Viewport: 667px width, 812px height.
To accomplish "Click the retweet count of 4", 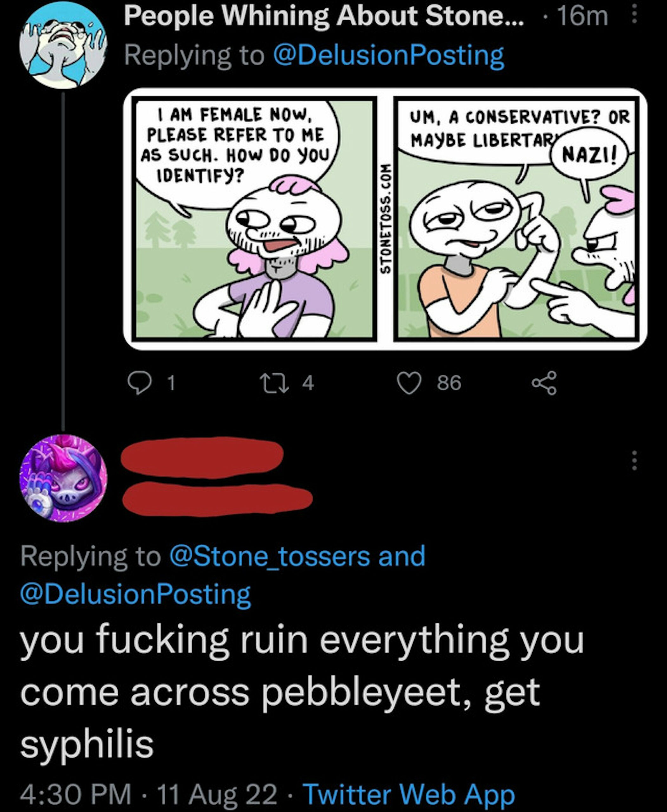I will coord(308,383).
